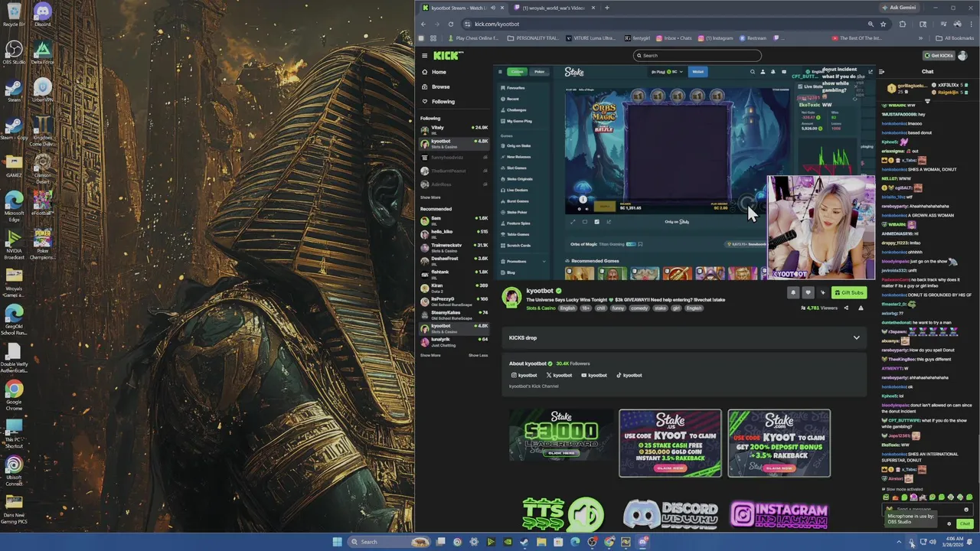Click the share stream icon
The width and height of the screenshot is (980, 551).
(846, 308)
